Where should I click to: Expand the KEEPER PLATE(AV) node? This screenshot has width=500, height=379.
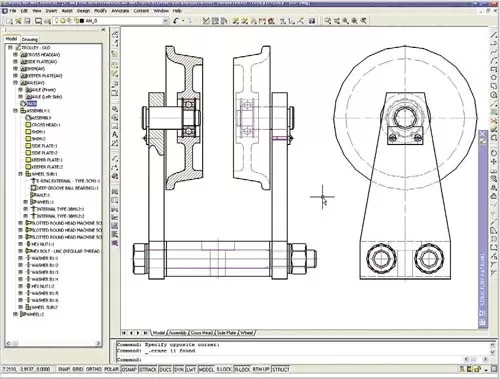coord(15,76)
